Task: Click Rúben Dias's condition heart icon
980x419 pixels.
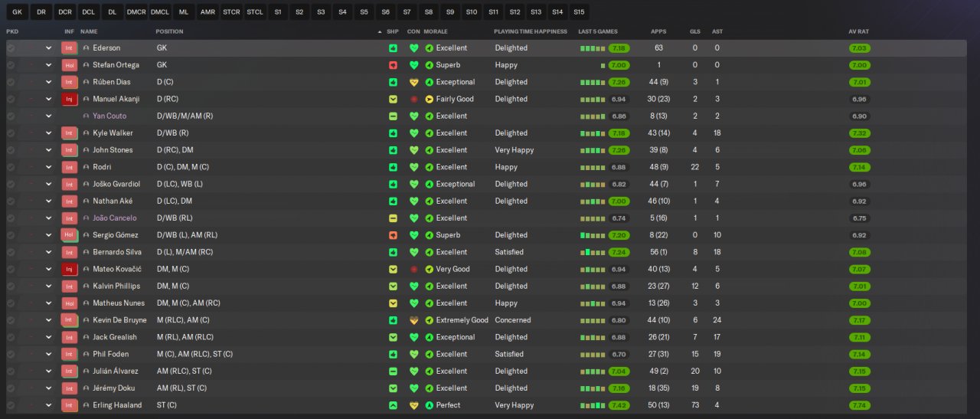Action: click(x=414, y=82)
